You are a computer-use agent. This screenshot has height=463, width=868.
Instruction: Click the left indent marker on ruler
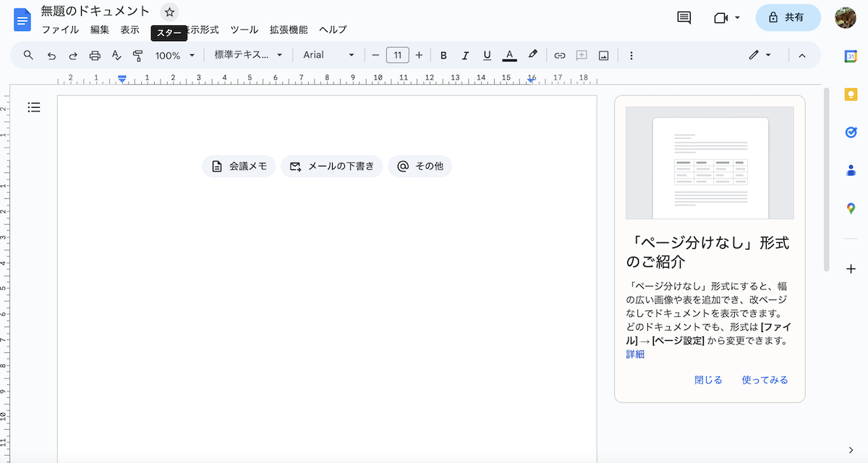pyautogui.click(x=122, y=79)
